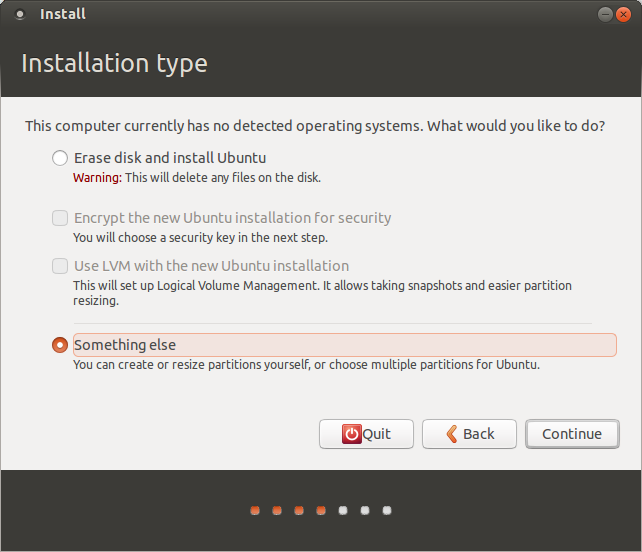
Task: Go back with the Back button
Action: click(469, 434)
